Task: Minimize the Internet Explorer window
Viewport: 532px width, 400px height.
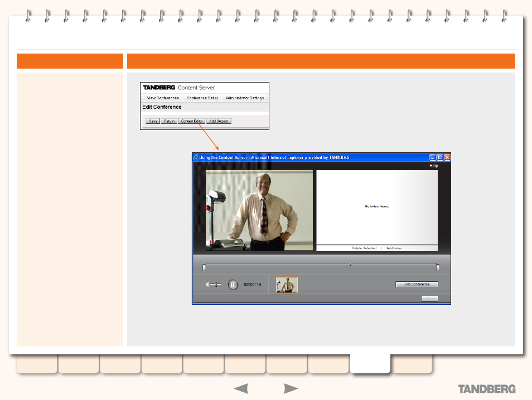Action: coord(433,157)
